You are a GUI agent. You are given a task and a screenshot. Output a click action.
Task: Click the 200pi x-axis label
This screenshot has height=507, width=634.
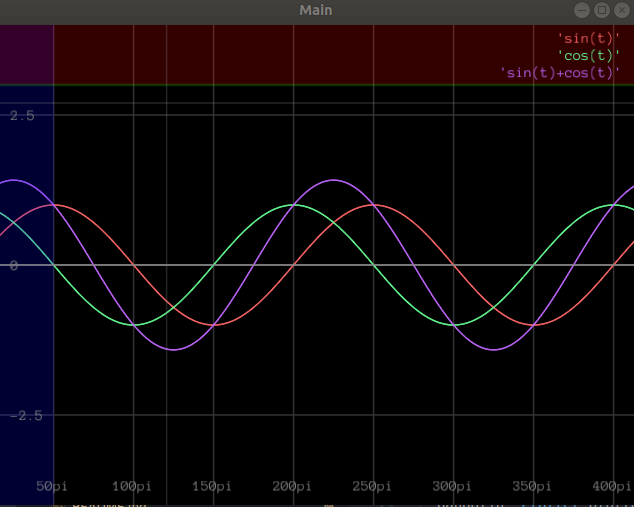(292, 486)
